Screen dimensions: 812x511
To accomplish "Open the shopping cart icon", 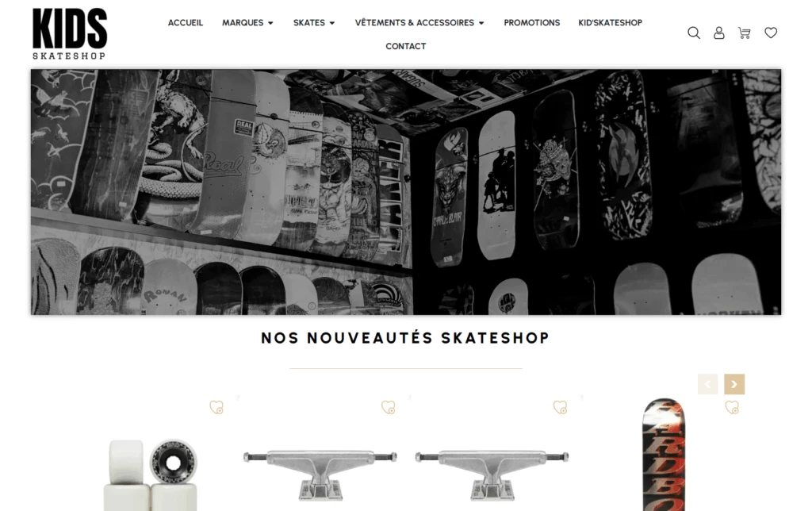I will (x=744, y=33).
